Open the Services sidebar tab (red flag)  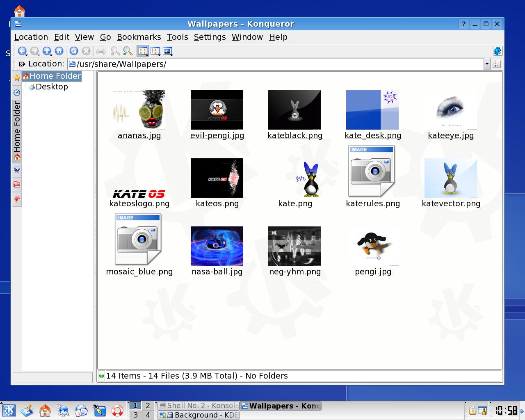[x=17, y=199]
